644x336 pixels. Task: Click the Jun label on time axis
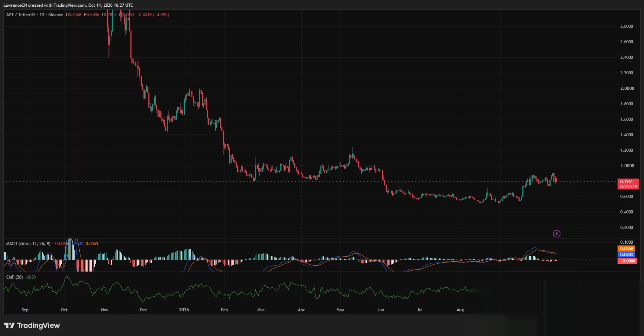point(381,310)
